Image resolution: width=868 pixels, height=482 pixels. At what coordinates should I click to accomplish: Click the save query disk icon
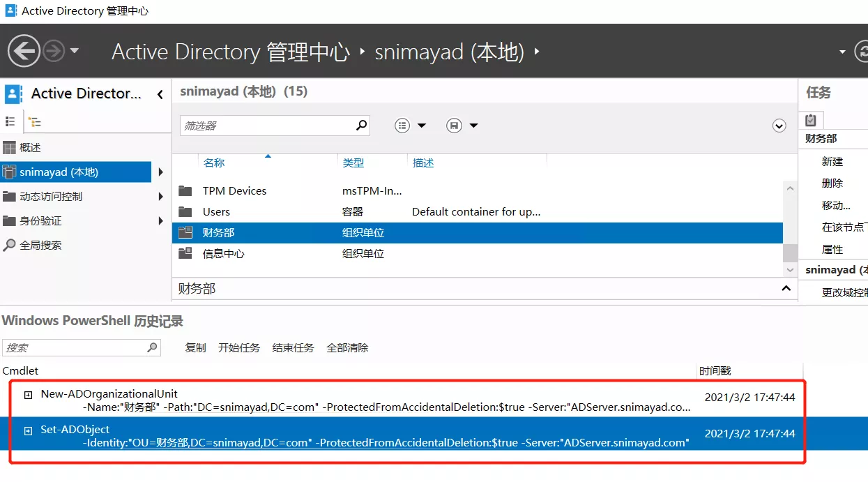(x=454, y=126)
